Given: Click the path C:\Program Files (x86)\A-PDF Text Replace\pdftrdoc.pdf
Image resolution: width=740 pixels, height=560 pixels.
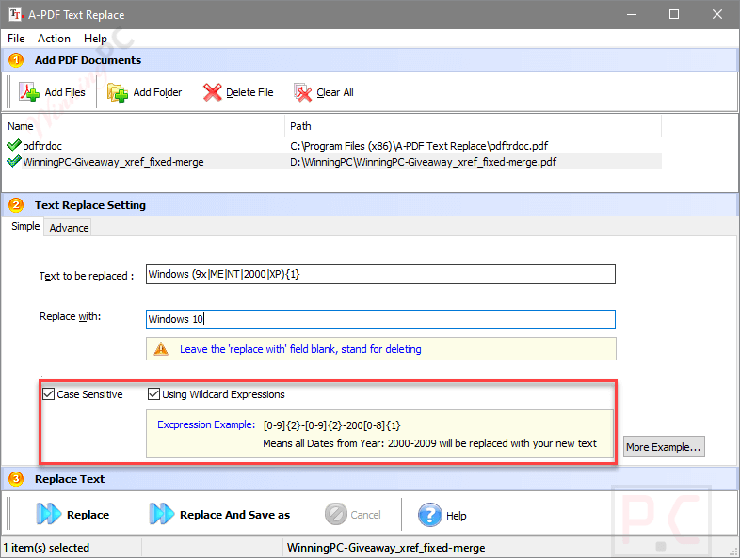Looking at the screenshot, I should tap(419, 146).
